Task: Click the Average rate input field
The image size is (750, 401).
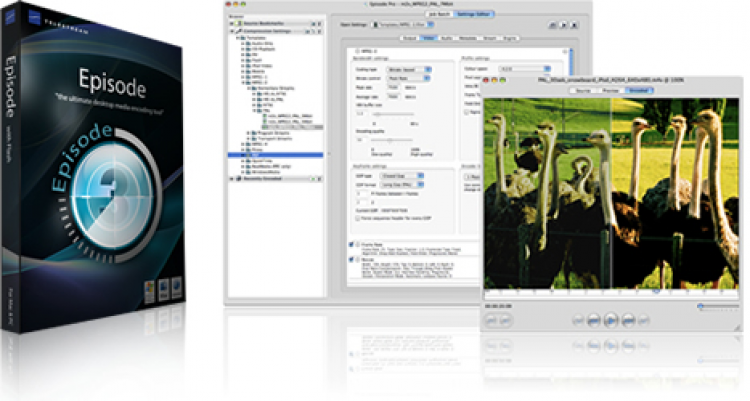Action: [x=393, y=97]
